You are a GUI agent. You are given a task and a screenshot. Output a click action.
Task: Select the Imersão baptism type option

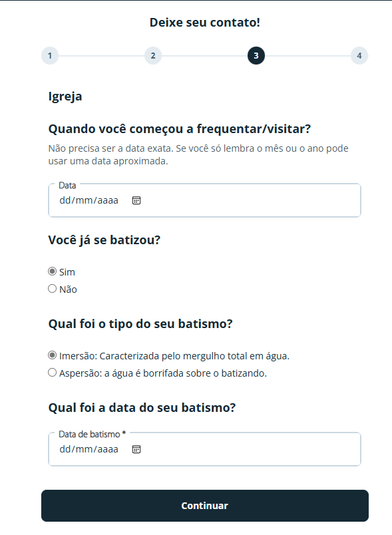pos(52,355)
